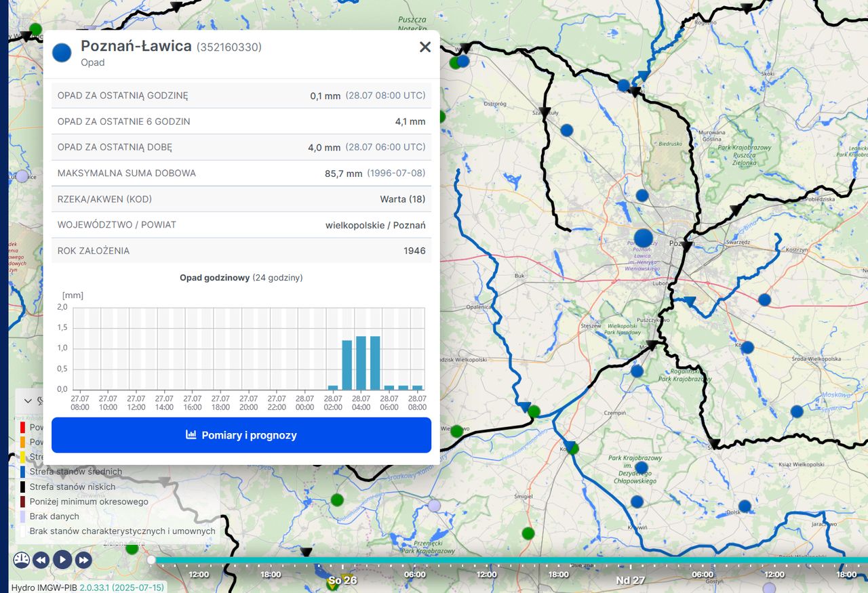Open Pomiary i prognozy for the station

pos(241,435)
